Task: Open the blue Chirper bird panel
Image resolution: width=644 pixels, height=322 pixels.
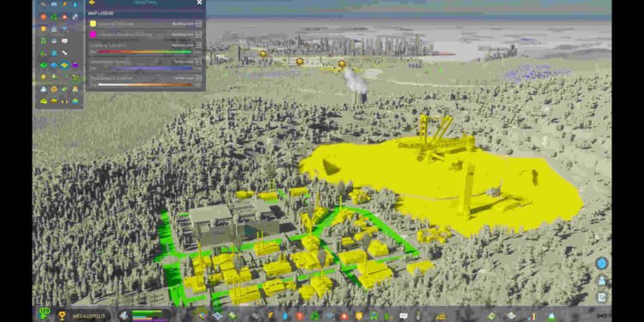Action: [602, 263]
